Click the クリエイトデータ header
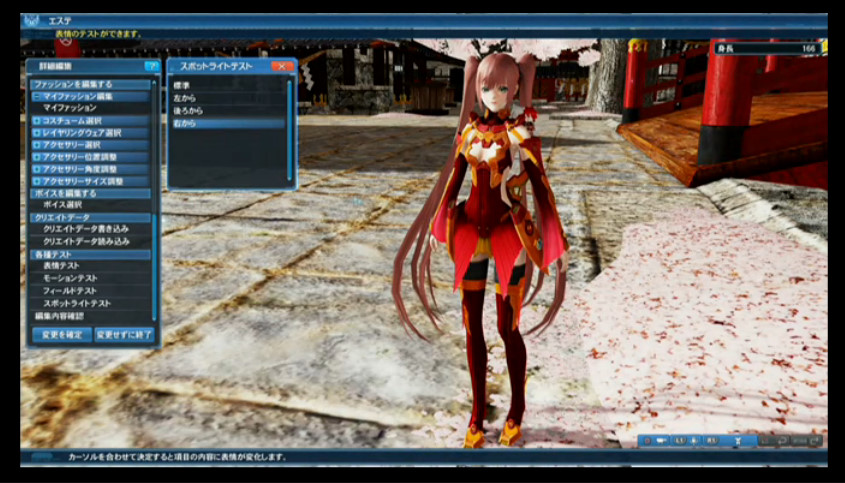 (x=90, y=217)
